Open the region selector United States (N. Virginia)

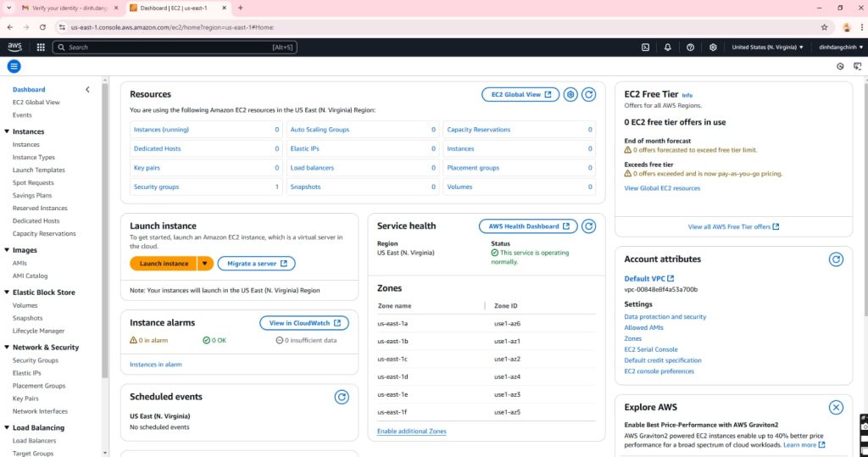coord(767,47)
